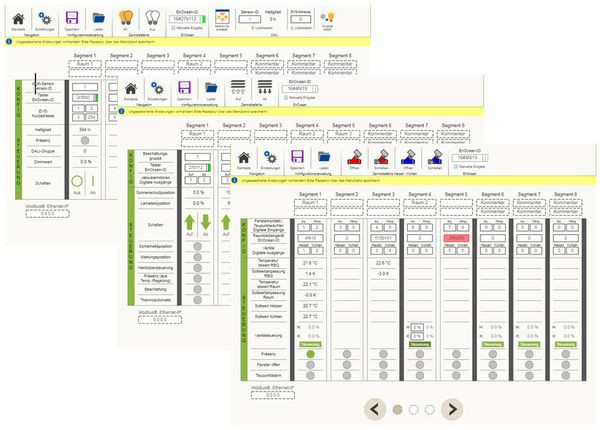The height and width of the screenshot is (430, 600).
Task: Open Einstellungen gear in the topmost toolbar
Action: click(x=43, y=16)
